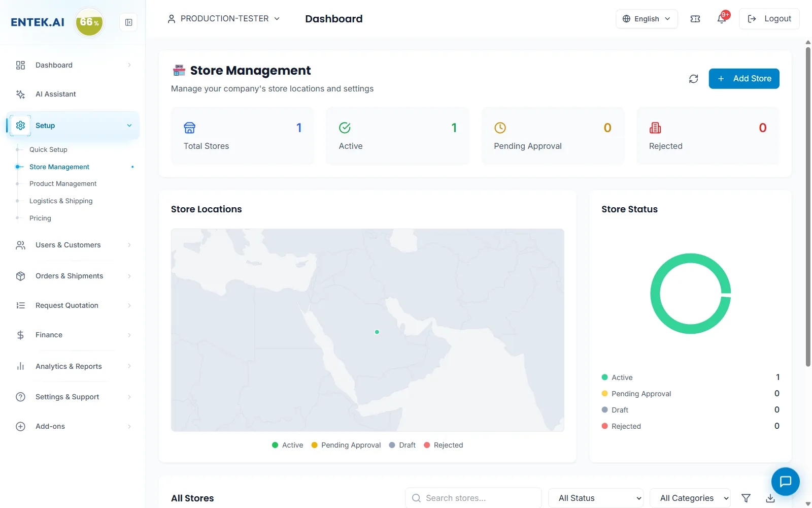This screenshot has height=508, width=812.
Task: Click the Add-ons plus circle icon
Action: 20,426
